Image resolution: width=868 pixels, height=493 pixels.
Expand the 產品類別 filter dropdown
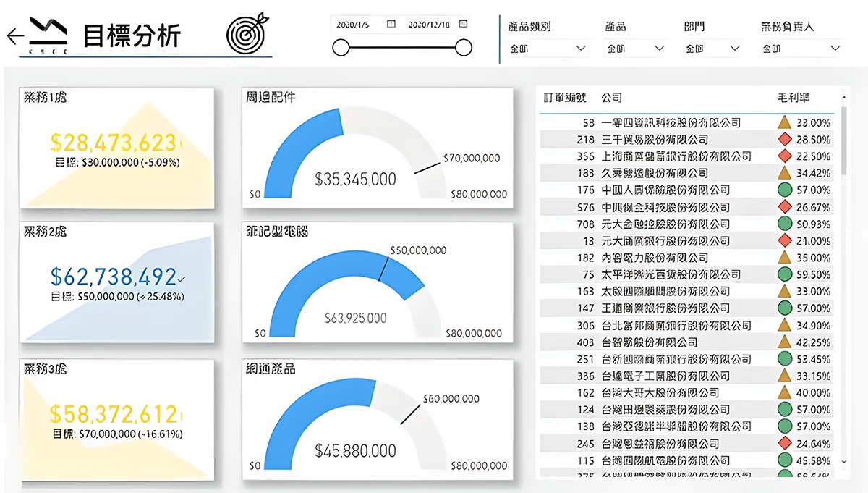point(580,49)
